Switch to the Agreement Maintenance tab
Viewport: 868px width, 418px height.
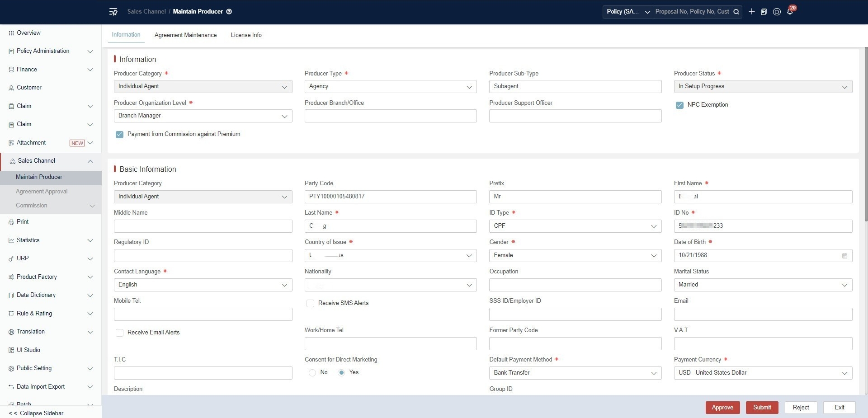[185, 35]
